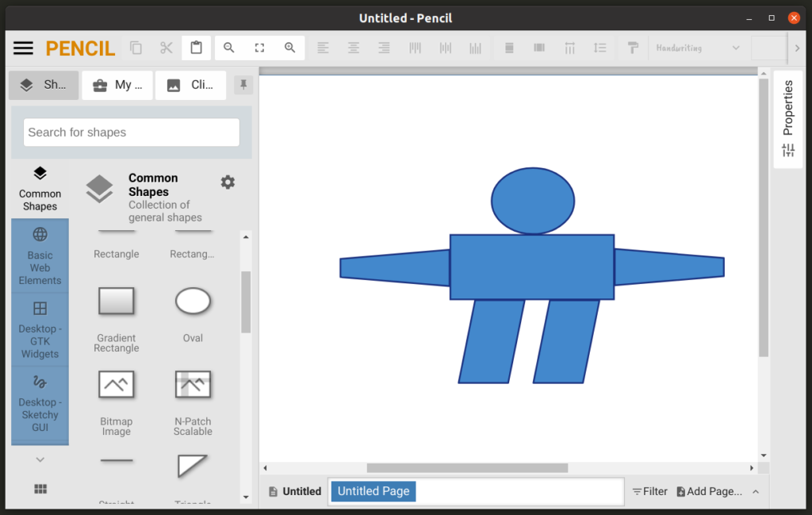This screenshot has width=812, height=515.
Task: Switch to the collection grid view icon
Action: tap(40, 489)
